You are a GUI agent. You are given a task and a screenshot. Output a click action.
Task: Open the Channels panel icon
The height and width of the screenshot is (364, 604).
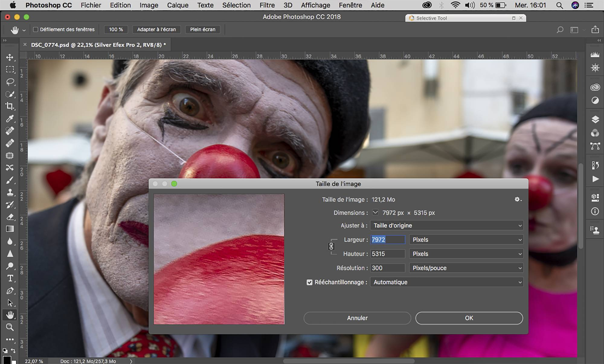595,133
